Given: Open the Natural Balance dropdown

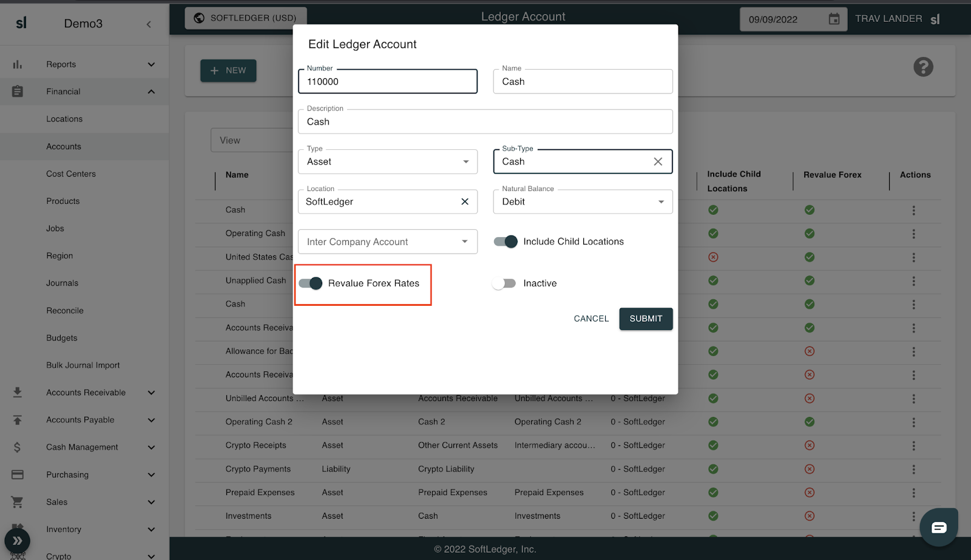Looking at the screenshot, I should (x=583, y=202).
